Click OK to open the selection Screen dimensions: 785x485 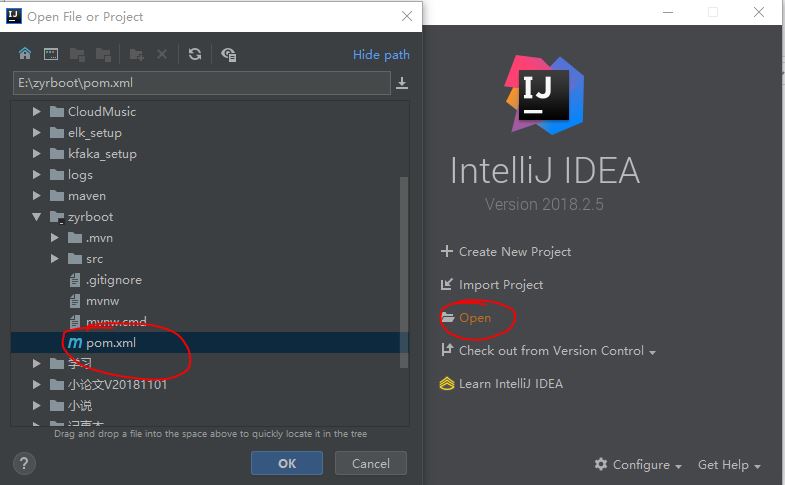[287, 463]
